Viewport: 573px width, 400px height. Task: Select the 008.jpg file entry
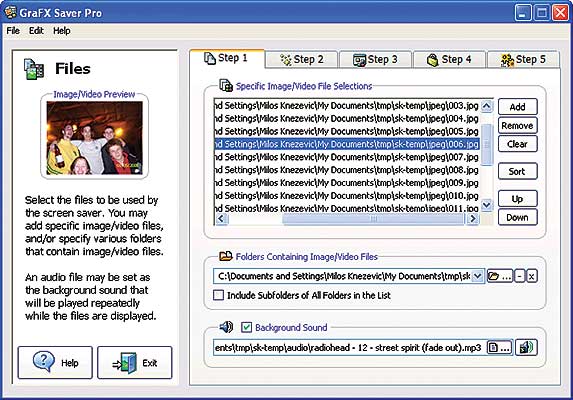click(347, 170)
